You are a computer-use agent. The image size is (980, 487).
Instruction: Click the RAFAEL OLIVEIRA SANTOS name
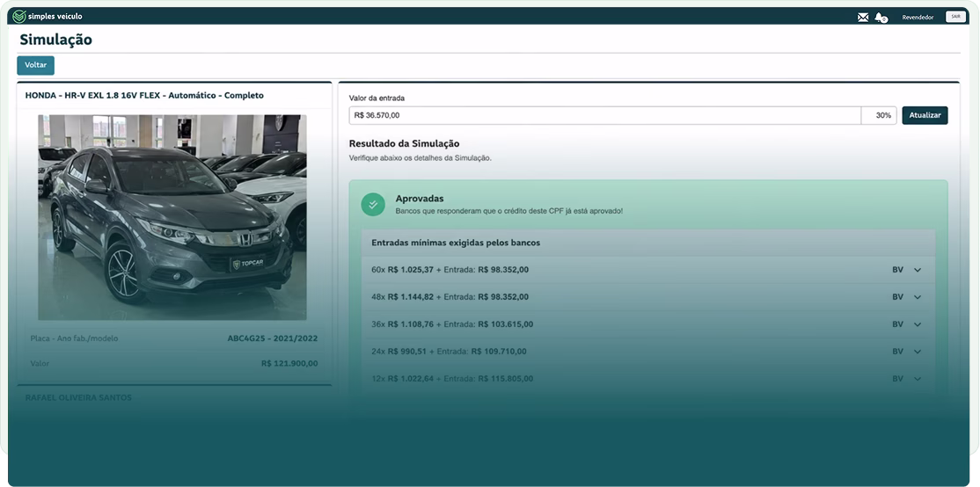[x=78, y=397]
